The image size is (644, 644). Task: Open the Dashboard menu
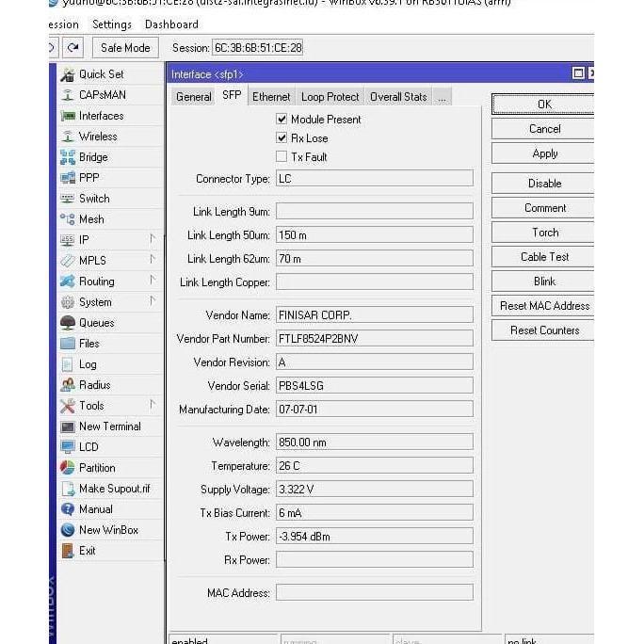[x=171, y=24]
